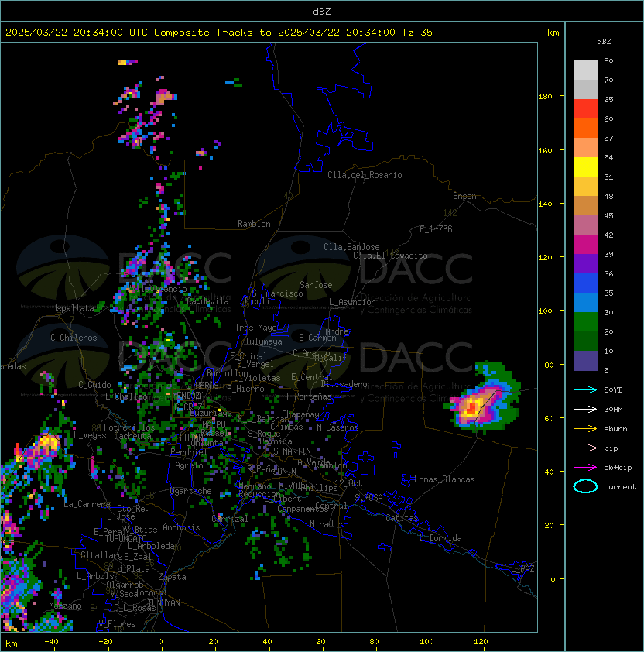Select the bright yellow 51-54 dBZ color band
The image size is (644, 652).
coord(585,167)
